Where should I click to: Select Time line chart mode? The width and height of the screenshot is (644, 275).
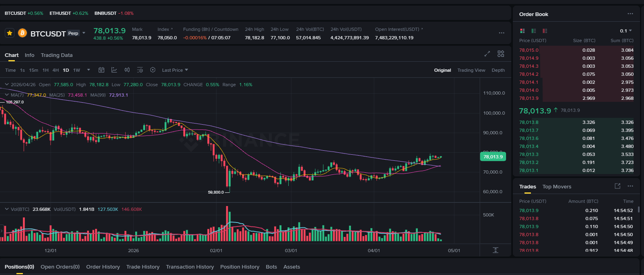[x=10, y=70]
